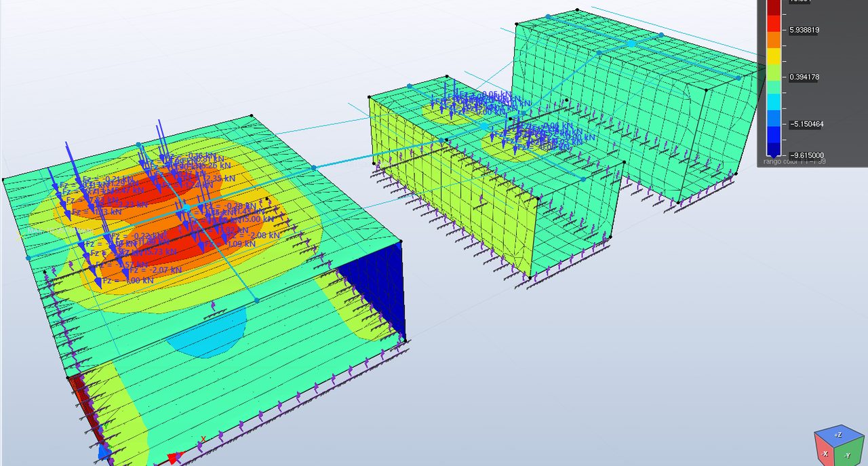The width and height of the screenshot is (868, 466).
Task: Pick the cyan band in the color legend
Action: coord(773,101)
